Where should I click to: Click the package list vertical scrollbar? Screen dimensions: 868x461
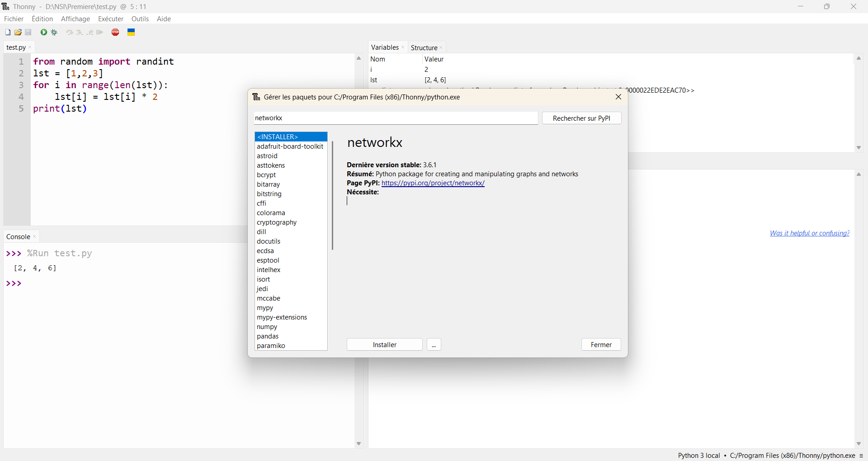point(332,195)
